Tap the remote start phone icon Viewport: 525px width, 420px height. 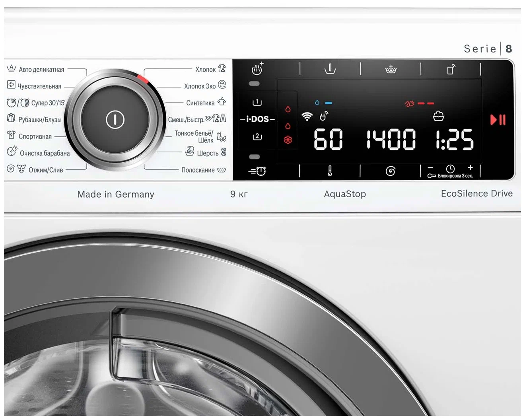(451, 70)
